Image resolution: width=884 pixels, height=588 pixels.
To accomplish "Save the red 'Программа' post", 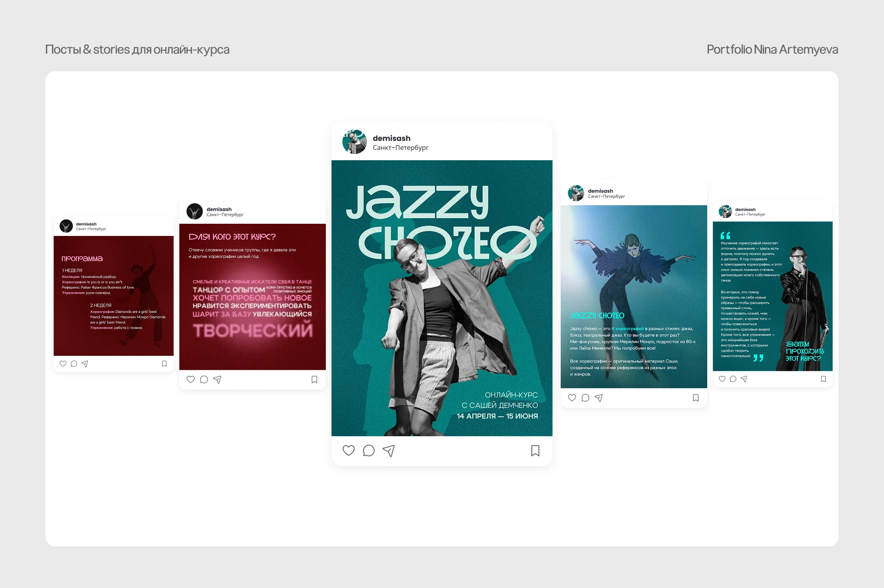I will (x=164, y=363).
